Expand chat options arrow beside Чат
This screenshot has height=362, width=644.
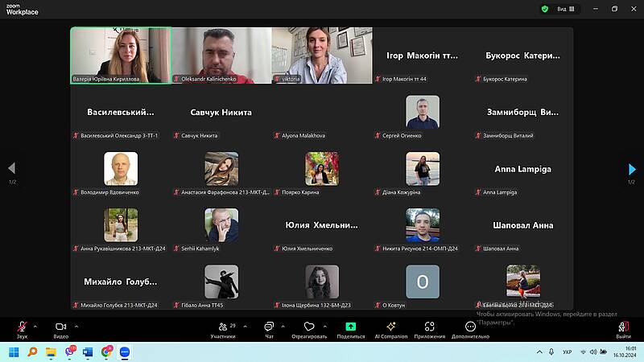pos(283,327)
